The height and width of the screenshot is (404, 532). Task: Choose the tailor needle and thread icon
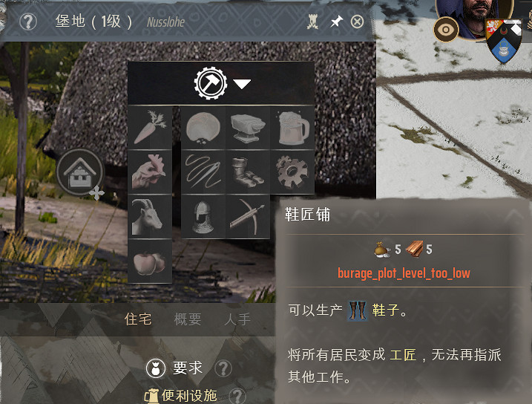pos(203,172)
